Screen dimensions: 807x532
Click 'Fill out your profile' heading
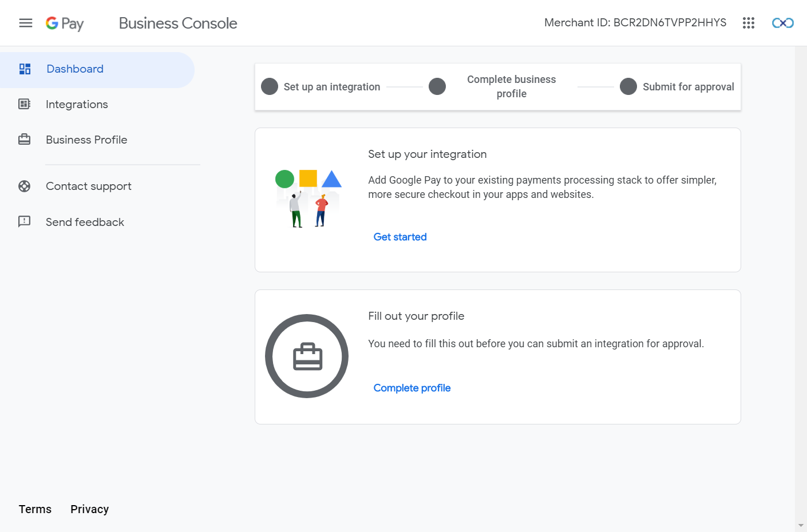[416, 316]
